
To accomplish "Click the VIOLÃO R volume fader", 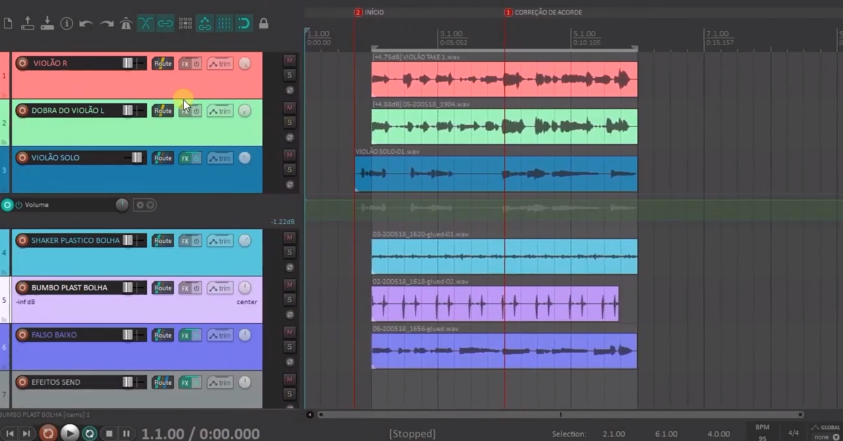I will pyautogui.click(x=127, y=63).
